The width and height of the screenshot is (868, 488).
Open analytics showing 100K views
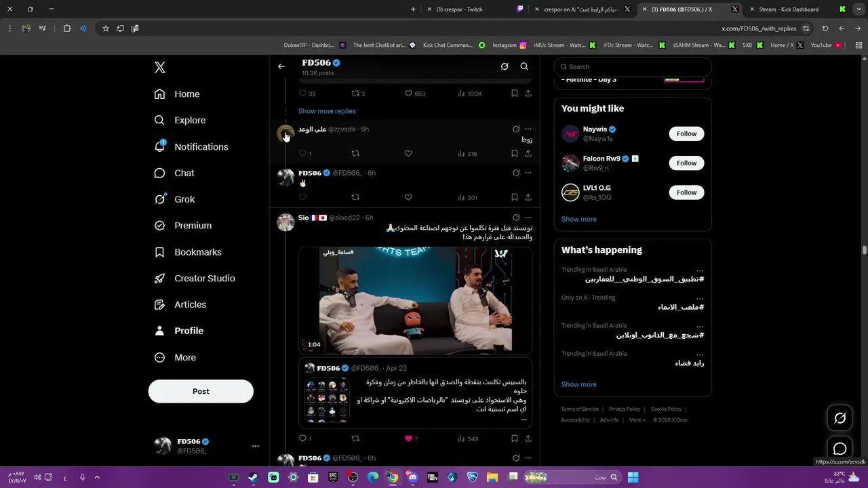(x=470, y=94)
